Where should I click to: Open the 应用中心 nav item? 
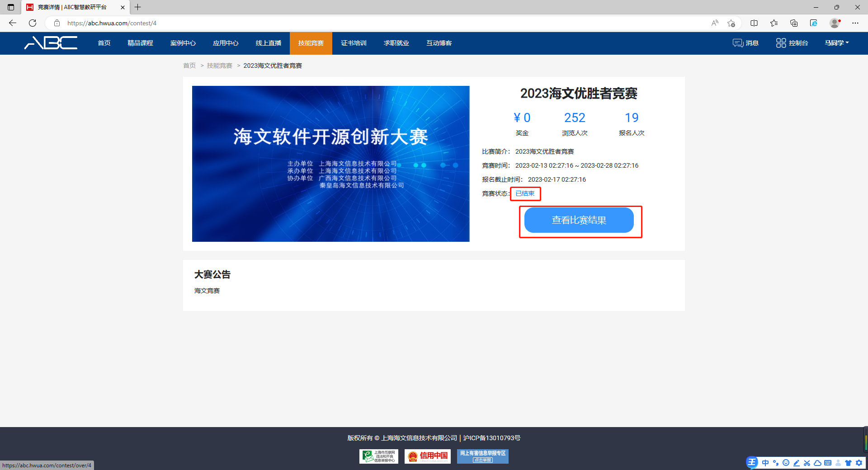(x=226, y=43)
